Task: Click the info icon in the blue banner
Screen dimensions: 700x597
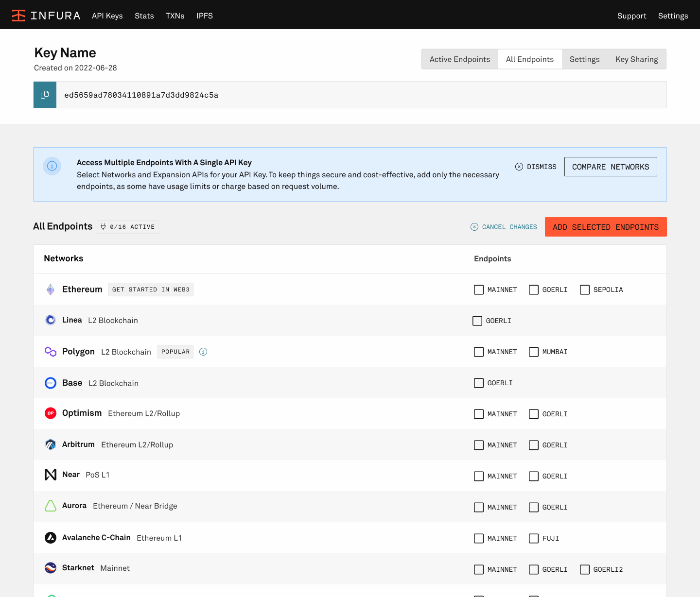Action: coord(52,166)
